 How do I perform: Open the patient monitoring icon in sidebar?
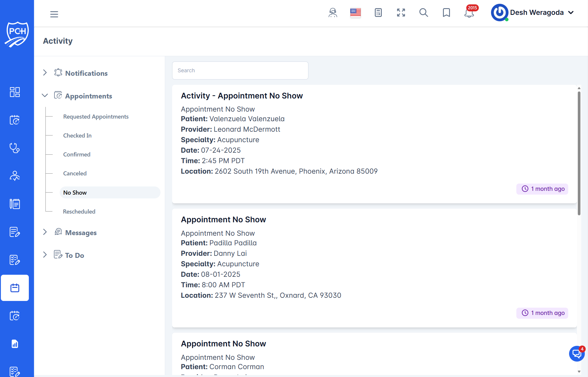pyautogui.click(x=15, y=175)
